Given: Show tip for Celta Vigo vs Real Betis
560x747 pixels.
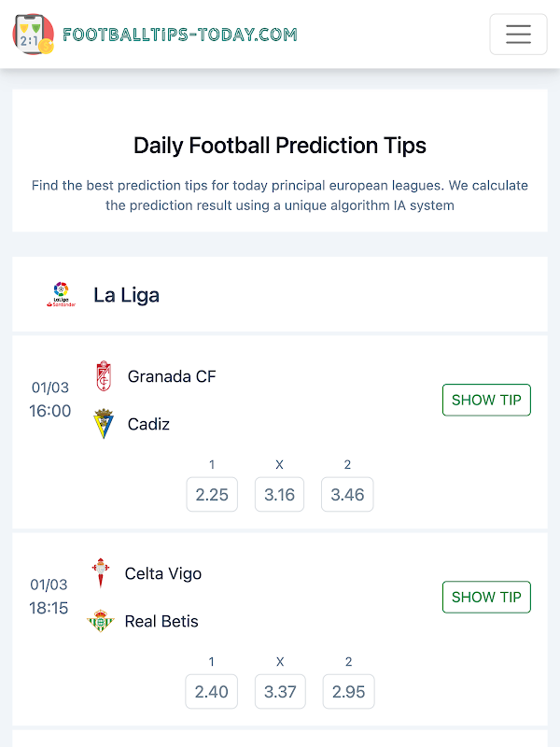Looking at the screenshot, I should click(486, 597).
